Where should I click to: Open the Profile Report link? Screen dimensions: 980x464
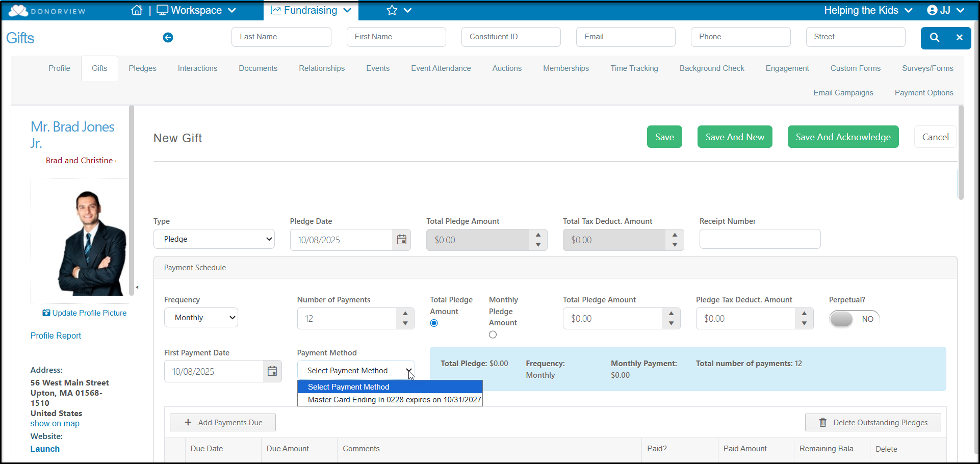coord(56,336)
